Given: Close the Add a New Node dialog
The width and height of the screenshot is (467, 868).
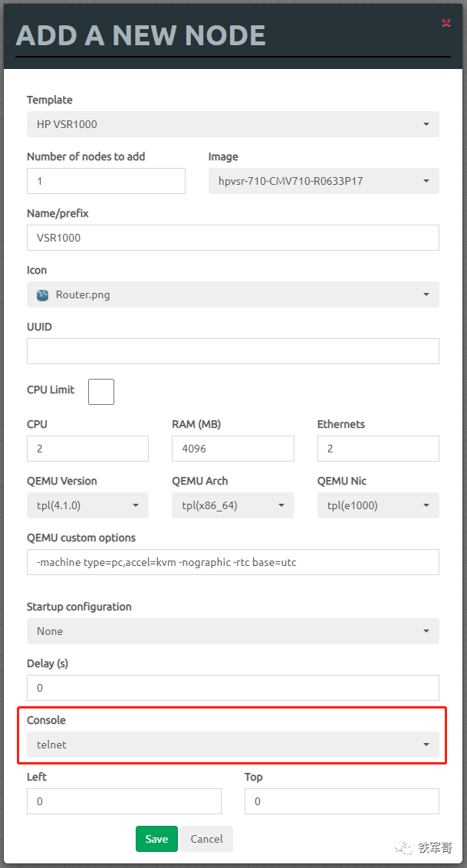Looking at the screenshot, I should 446,23.
